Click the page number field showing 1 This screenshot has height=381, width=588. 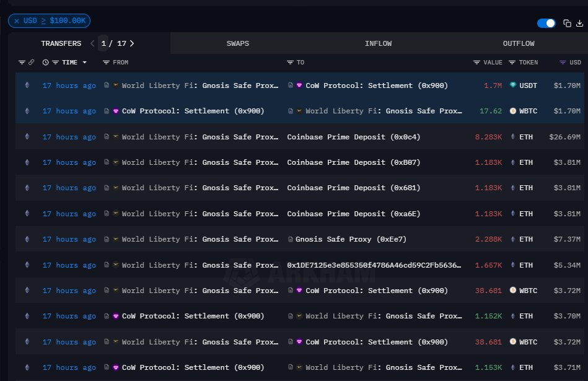[103, 43]
